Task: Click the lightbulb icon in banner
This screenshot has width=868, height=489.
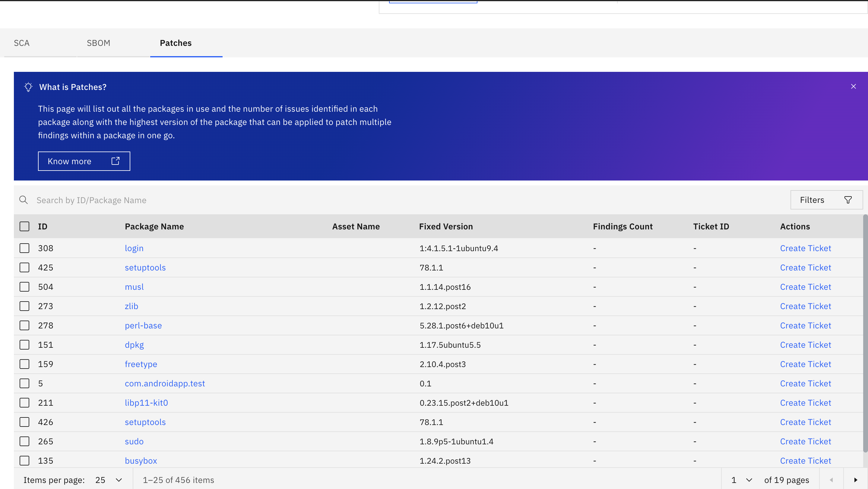Action: [x=29, y=87]
